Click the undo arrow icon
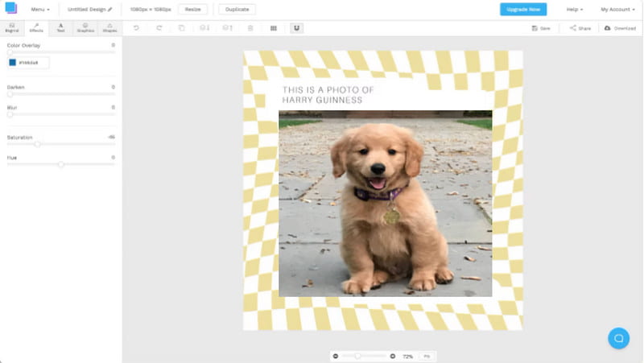This screenshot has height=363, width=644. [x=136, y=28]
